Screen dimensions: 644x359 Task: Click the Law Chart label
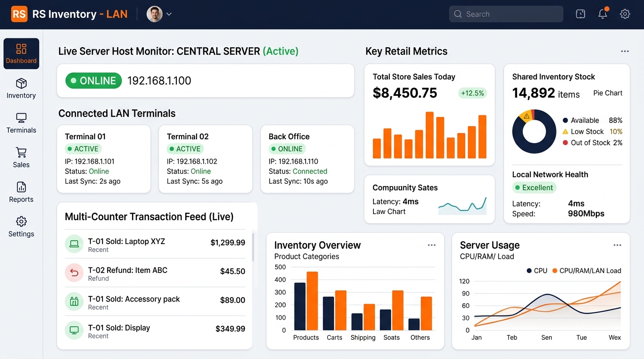pos(389,212)
